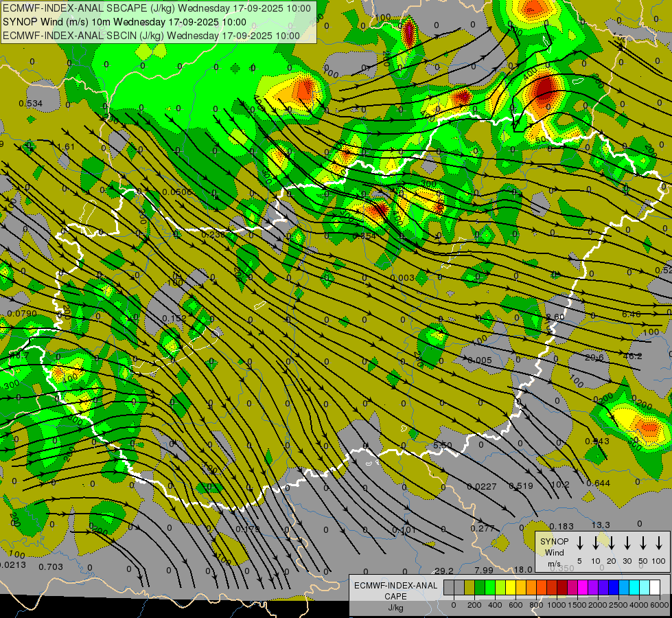Viewport: 672px width, 618px height.
Task: Select the olive swatch in the CAPE legend
Action: pyautogui.click(x=470, y=588)
